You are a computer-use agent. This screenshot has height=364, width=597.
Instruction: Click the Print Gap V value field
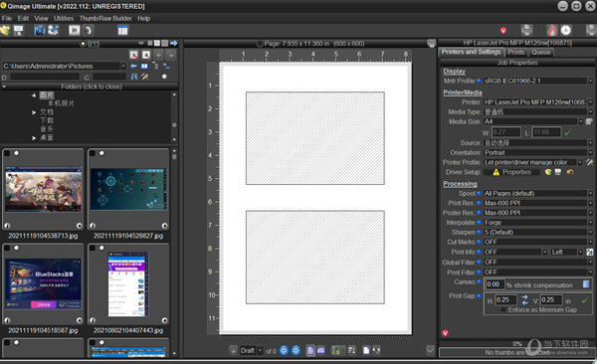point(551,300)
